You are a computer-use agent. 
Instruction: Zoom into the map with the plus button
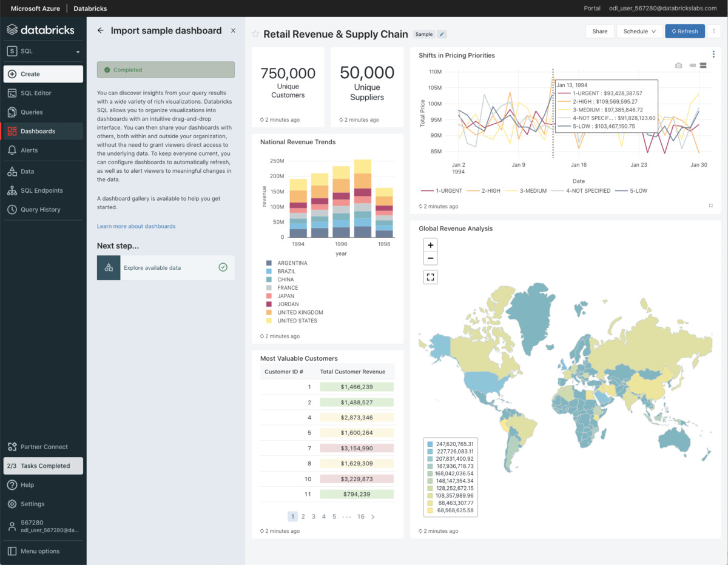coord(430,245)
